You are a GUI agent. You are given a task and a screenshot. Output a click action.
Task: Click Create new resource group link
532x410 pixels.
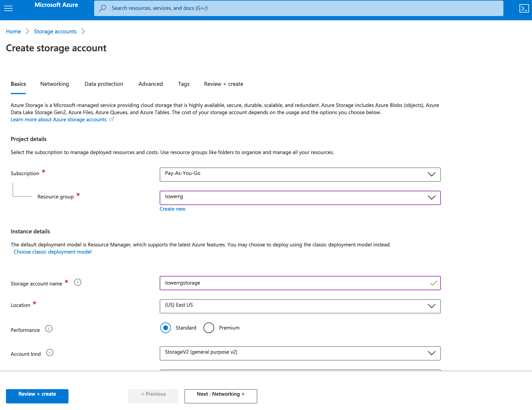(x=172, y=209)
